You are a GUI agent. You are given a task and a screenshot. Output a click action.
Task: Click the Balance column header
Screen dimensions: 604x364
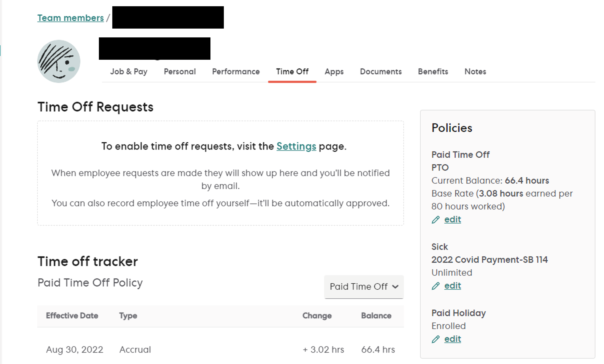[x=376, y=316]
